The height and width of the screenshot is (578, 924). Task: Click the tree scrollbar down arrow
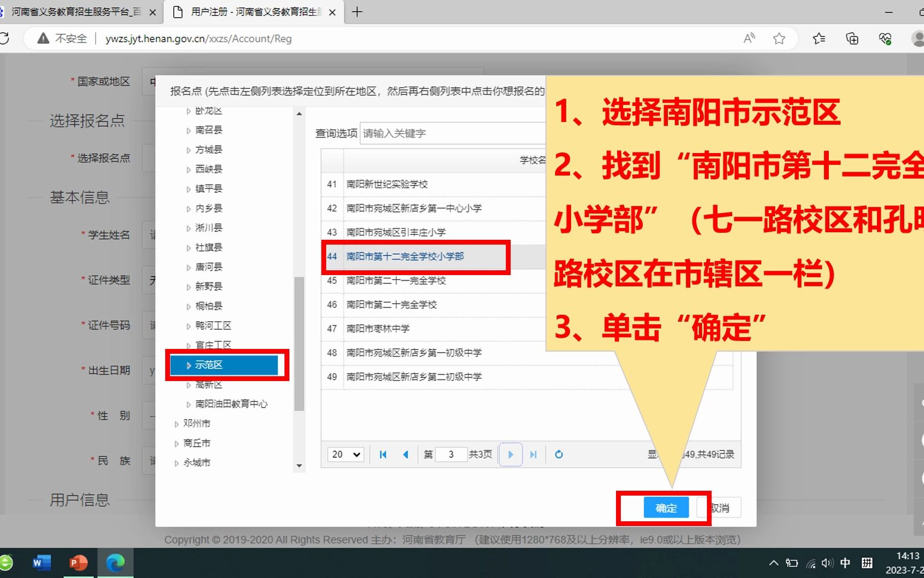[x=299, y=466]
